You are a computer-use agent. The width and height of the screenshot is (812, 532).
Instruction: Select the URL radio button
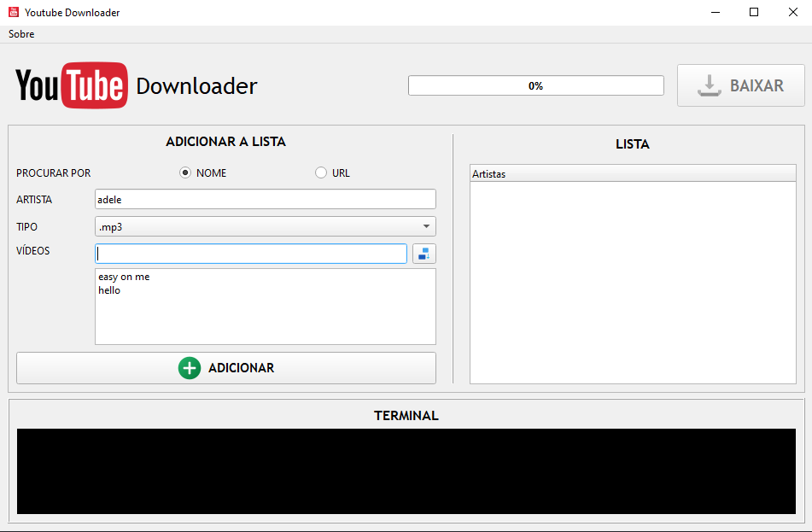[x=320, y=172]
